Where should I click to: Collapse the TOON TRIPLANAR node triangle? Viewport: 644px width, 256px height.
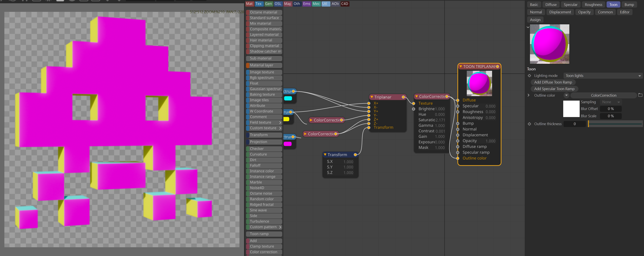click(461, 67)
